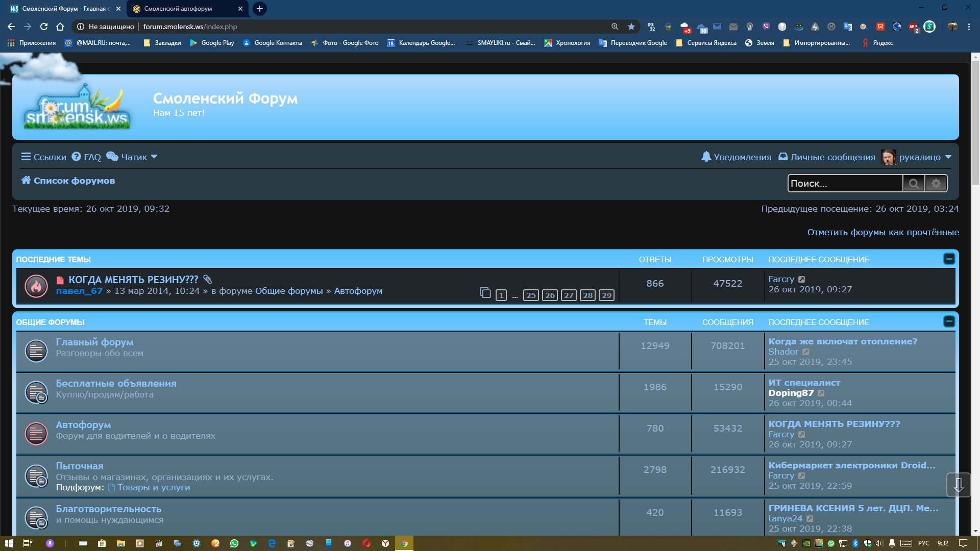Open the Сервисы Яндекса bookmark folder
The image size is (980, 551).
pyautogui.click(x=706, y=43)
